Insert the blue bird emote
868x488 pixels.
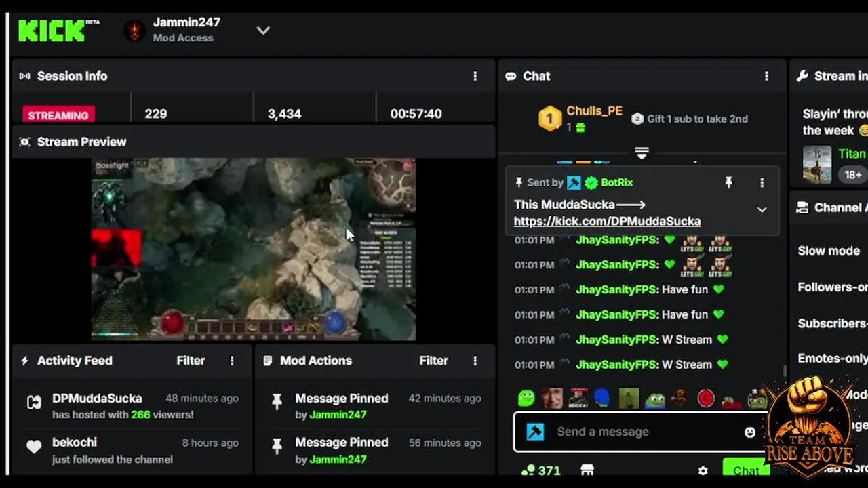pos(602,398)
